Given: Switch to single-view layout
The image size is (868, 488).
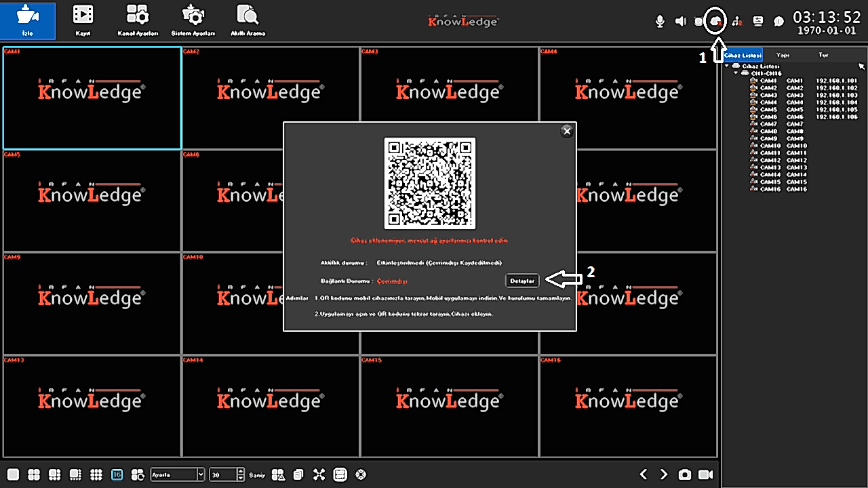Looking at the screenshot, I should click(x=13, y=474).
